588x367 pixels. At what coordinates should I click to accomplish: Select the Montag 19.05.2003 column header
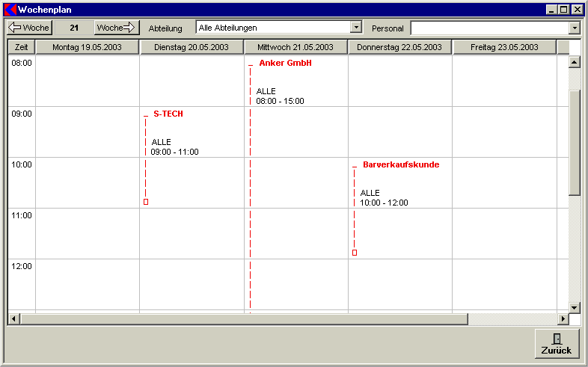pyautogui.click(x=87, y=47)
